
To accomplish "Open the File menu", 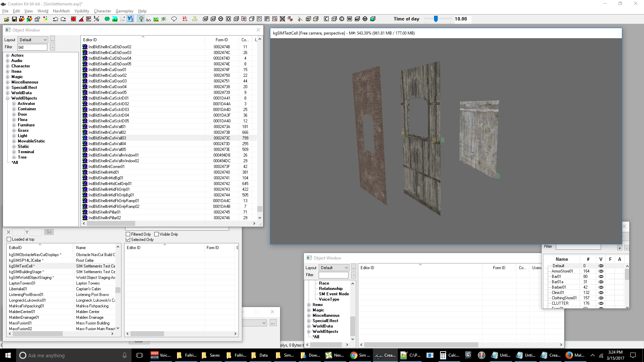I will click(5, 11).
